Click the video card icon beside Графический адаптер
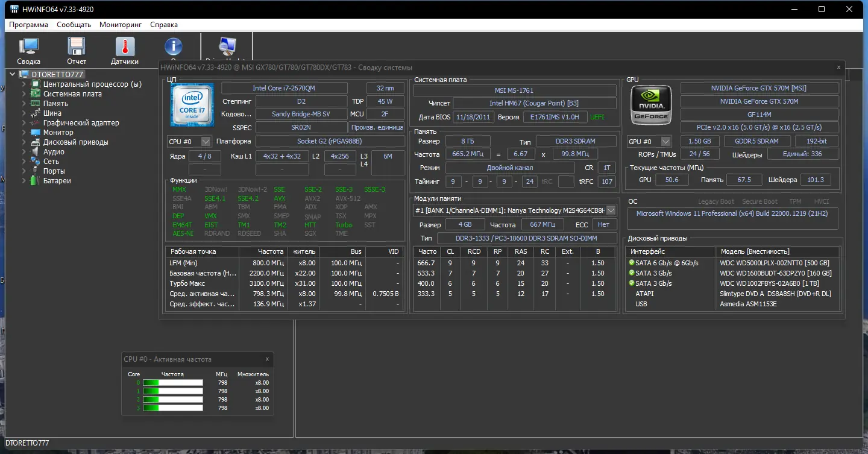 pos(36,123)
